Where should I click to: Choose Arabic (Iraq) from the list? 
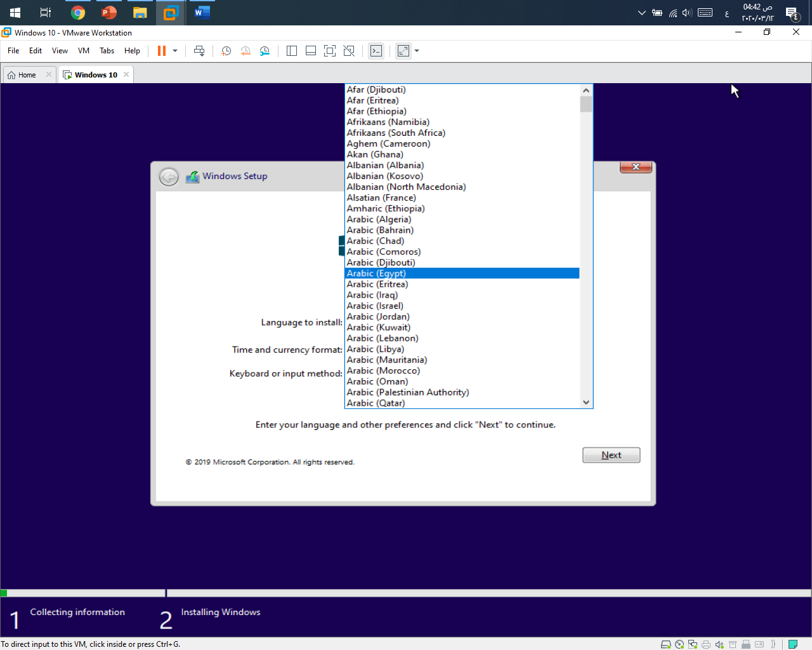click(x=462, y=295)
